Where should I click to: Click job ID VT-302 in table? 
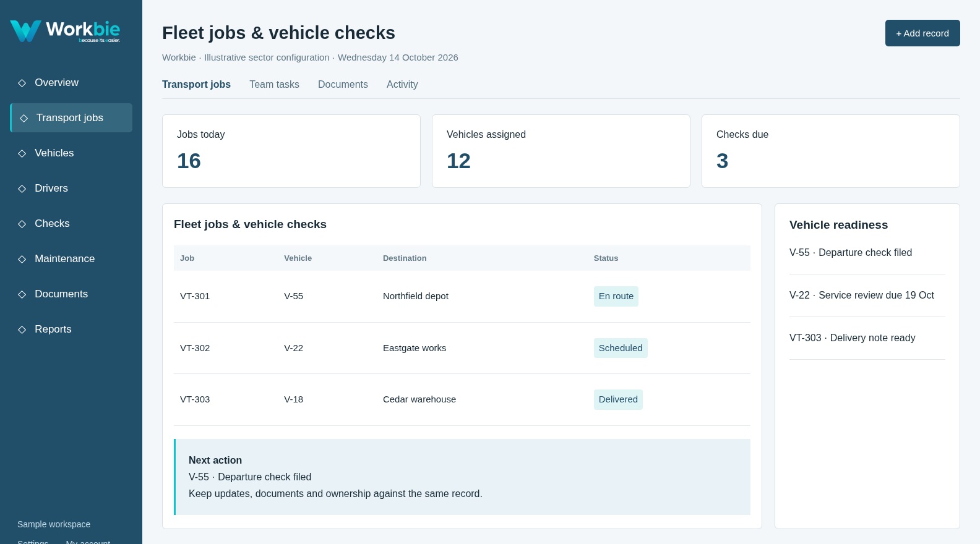[195, 348]
